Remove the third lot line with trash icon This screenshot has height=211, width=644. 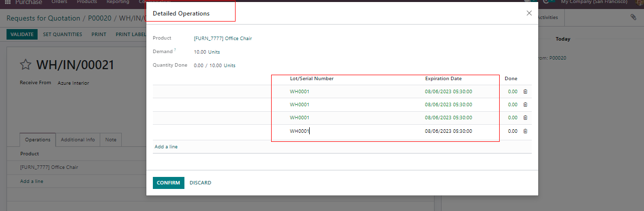tap(525, 118)
